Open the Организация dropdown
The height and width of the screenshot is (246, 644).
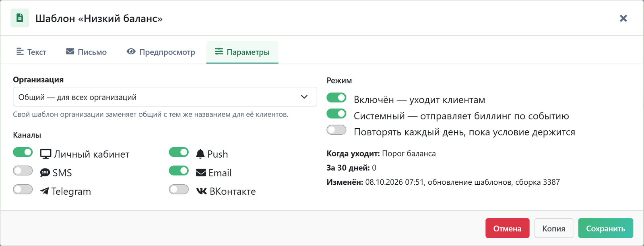click(165, 97)
